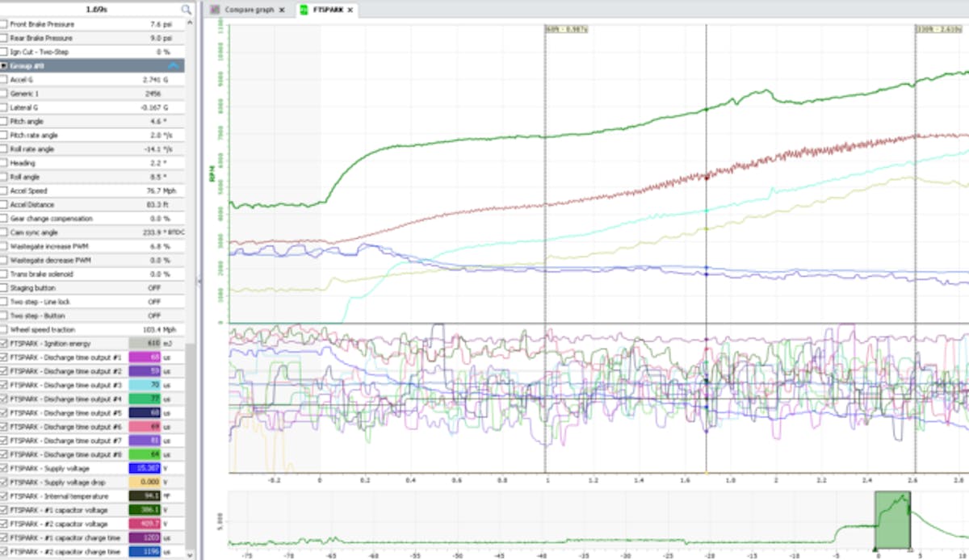Switch to the Compare graph tab

(x=248, y=10)
